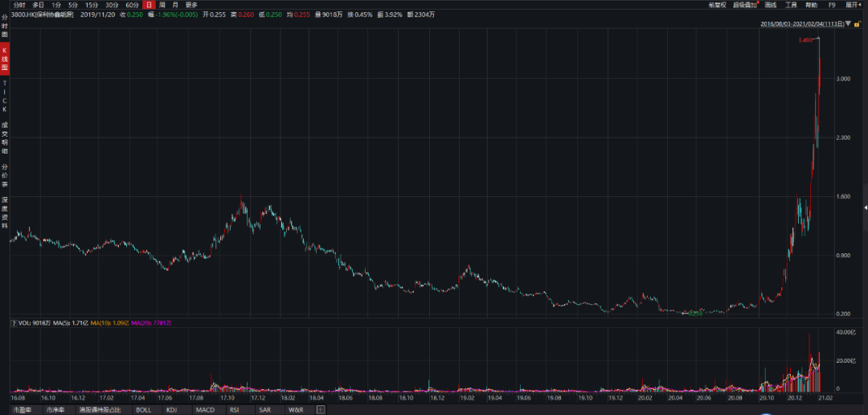The image size is (868, 415).
Task: Click the MA(10) orange indicator label
Action: click(x=105, y=323)
